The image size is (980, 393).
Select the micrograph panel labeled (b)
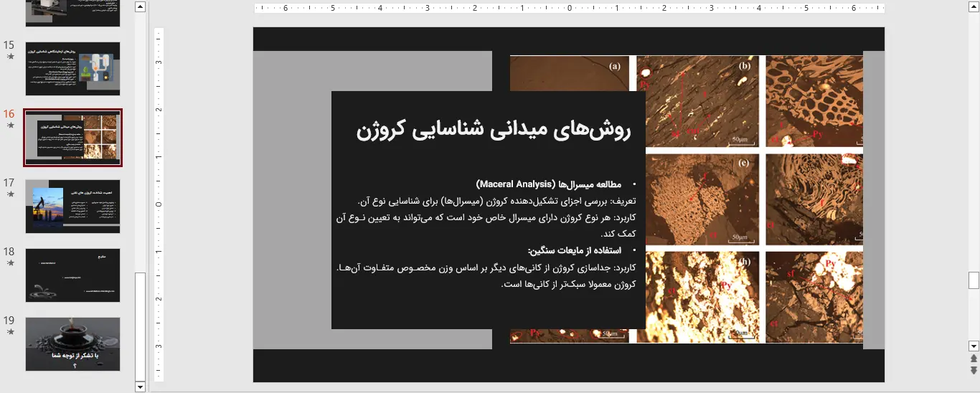tap(698, 102)
